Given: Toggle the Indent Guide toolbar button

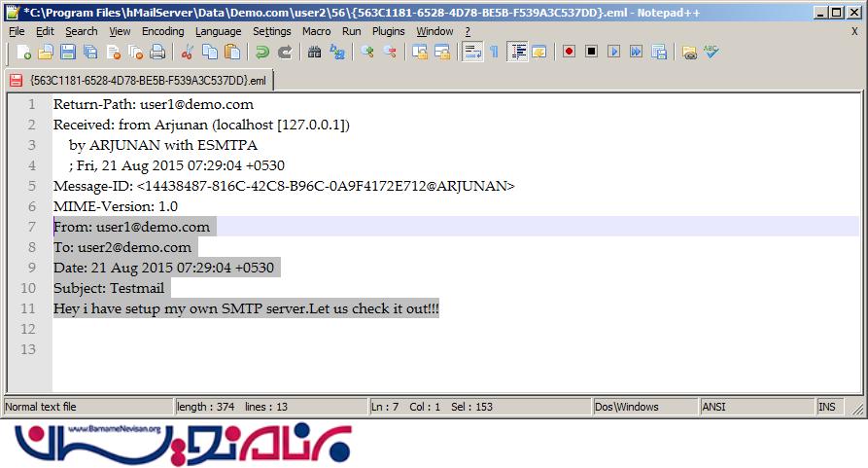Looking at the screenshot, I should (517, 53).
